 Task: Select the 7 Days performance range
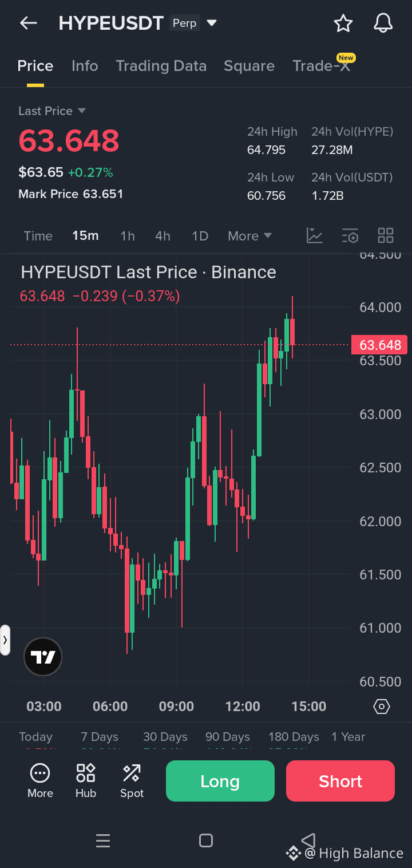click(100, 737)
